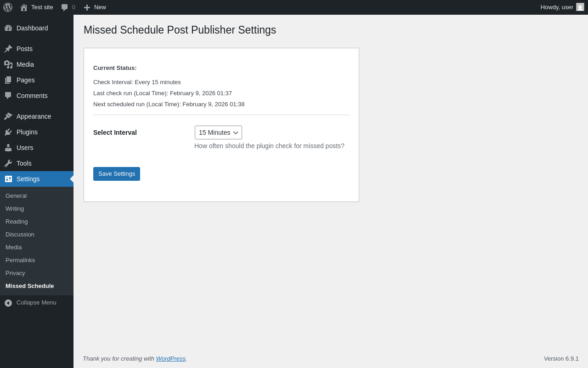This screenshot has height=368, width=588.
Task: Select the Media camera icon
Action: pyautogui.click(x=8, y=64)
